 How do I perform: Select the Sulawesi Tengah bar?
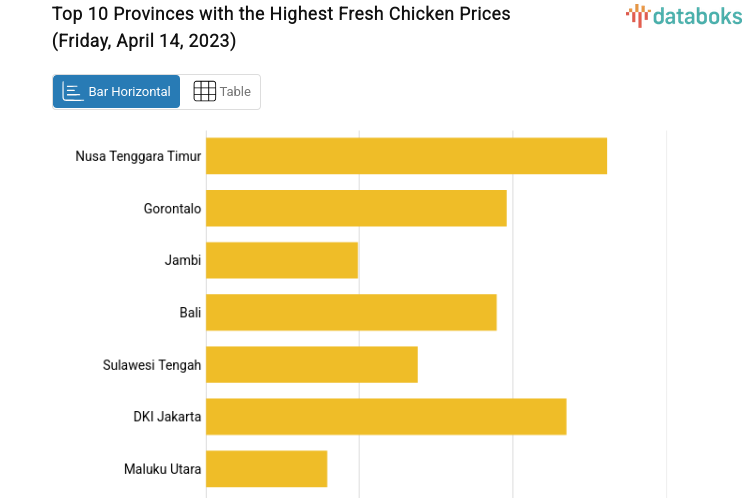coord(312,364)
